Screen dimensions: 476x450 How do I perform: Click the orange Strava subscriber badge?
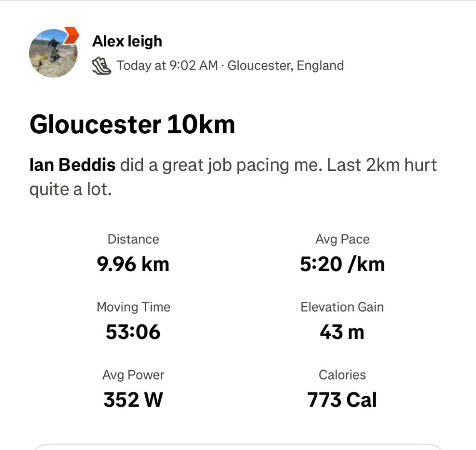tap(72, 35)
